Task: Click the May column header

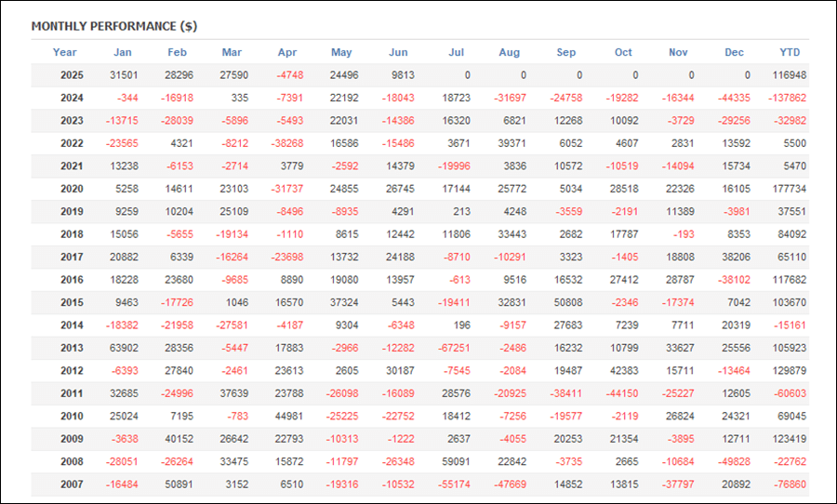Action: (x=341, y=52)
